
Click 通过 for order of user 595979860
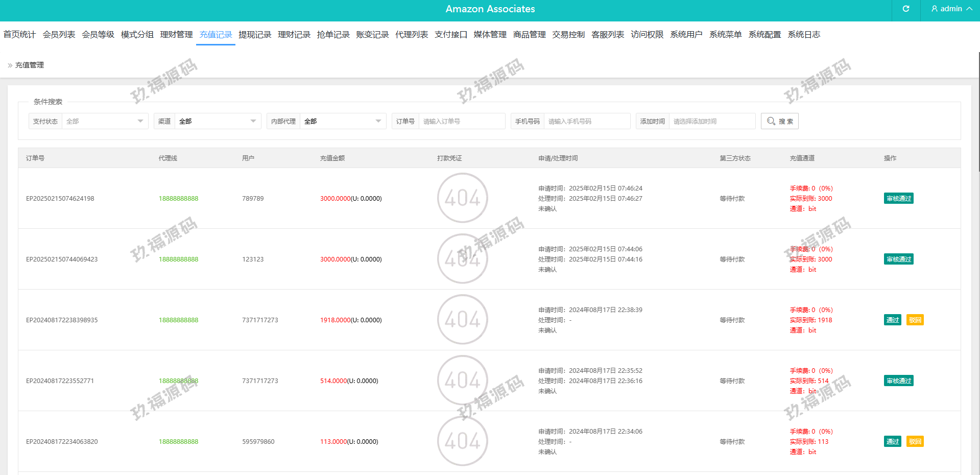point(892,442)
